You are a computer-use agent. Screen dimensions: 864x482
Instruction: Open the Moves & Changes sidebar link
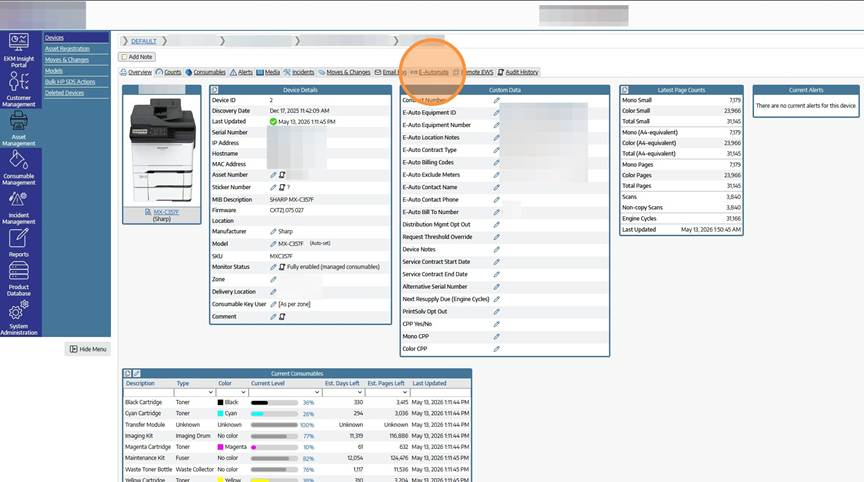click(67, 59)
